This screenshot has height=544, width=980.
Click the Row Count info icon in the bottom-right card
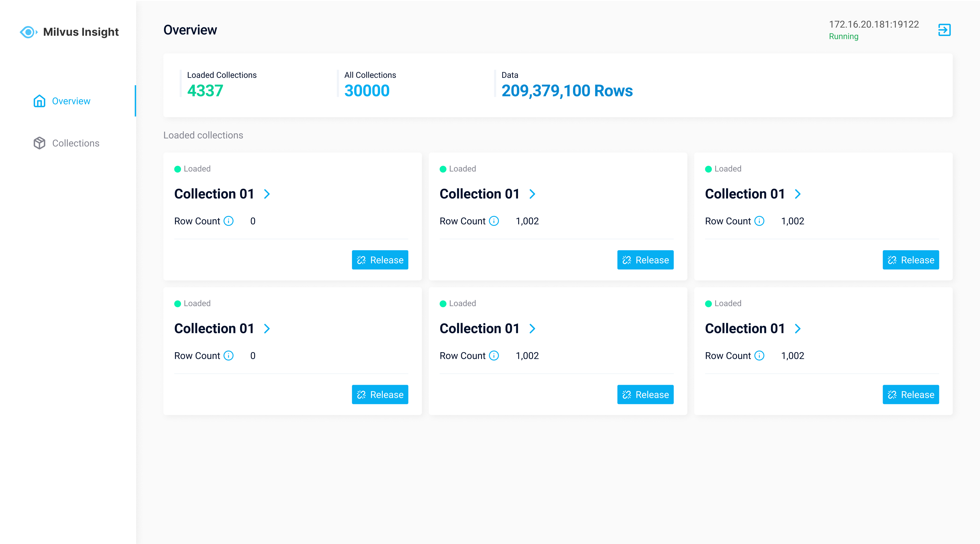(759, 355)
